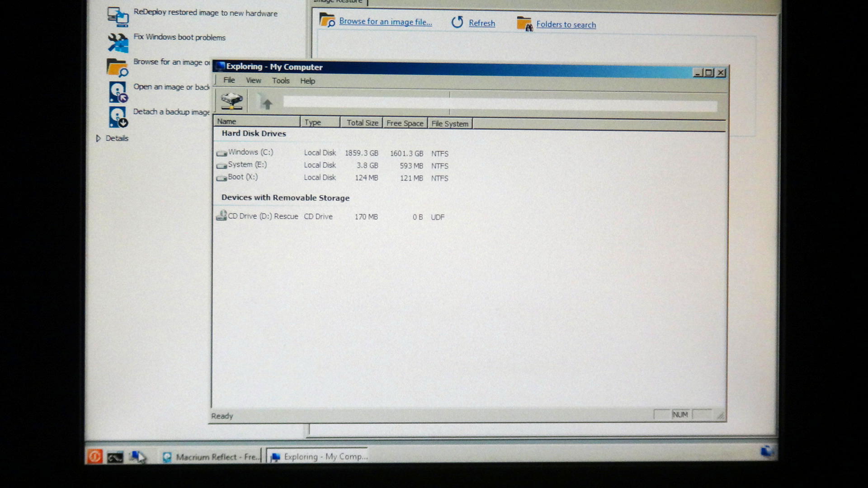
Task: Open the File menu
Action: click(x=229, y=80)
